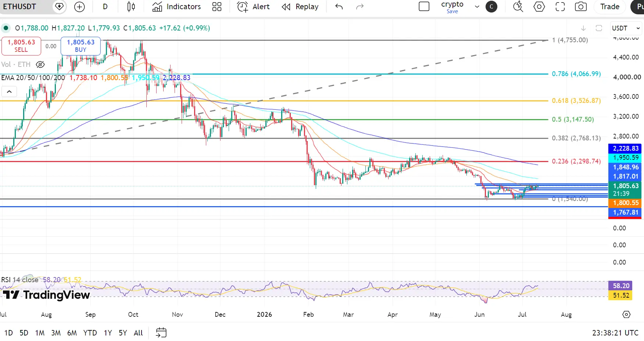Image resolution: width=644 pixels, height=341 pixels.
Task: Enter fullscreen mode
Action: (x=560, y=7)
